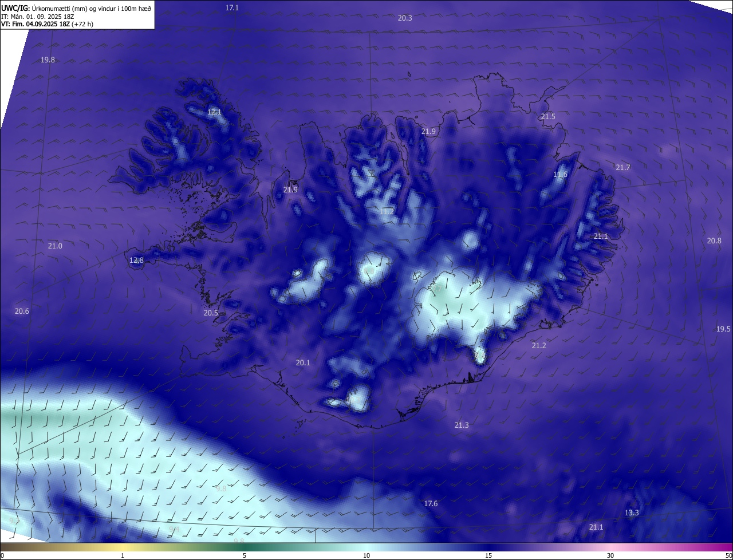Viewport: 733px width, 560px height.
Task: Click the legend tick label 30
Action: point(610,556)
